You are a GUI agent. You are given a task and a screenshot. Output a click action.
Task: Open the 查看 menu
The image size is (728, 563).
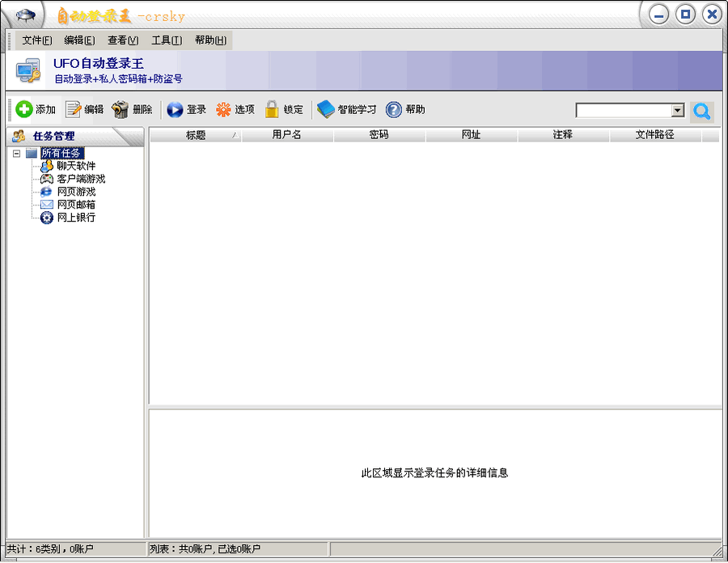tap(121, 39)
